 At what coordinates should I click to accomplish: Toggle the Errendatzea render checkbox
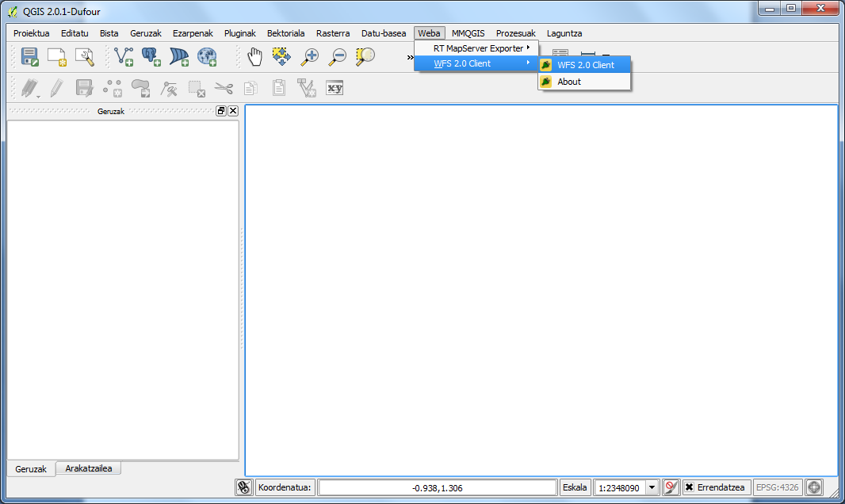click(690, 487)
